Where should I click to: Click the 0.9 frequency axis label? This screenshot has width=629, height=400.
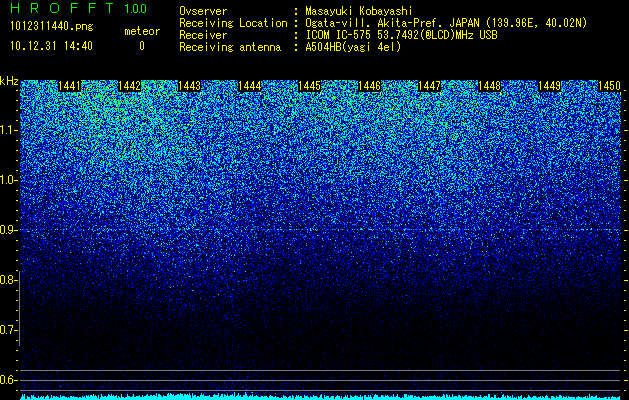tap(6, 230)
